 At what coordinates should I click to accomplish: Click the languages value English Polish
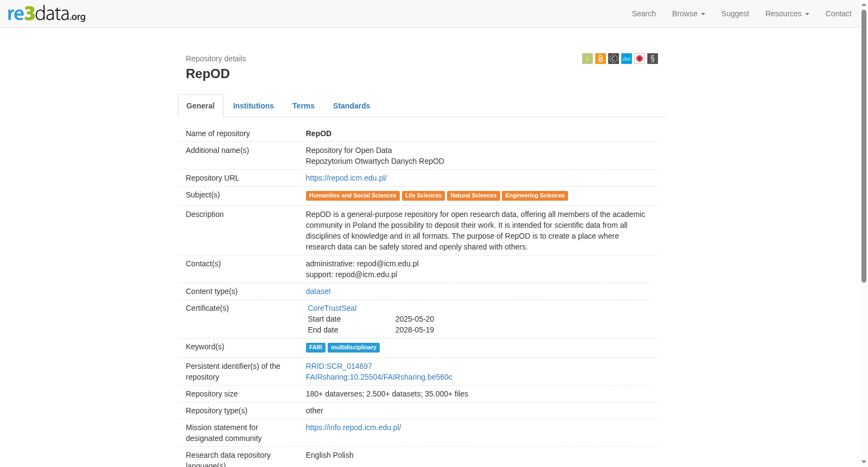tap(330, 455)
